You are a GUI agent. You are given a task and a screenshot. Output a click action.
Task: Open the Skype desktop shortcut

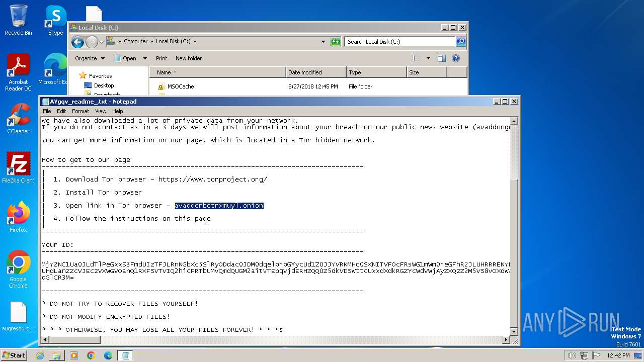(55, 20)
